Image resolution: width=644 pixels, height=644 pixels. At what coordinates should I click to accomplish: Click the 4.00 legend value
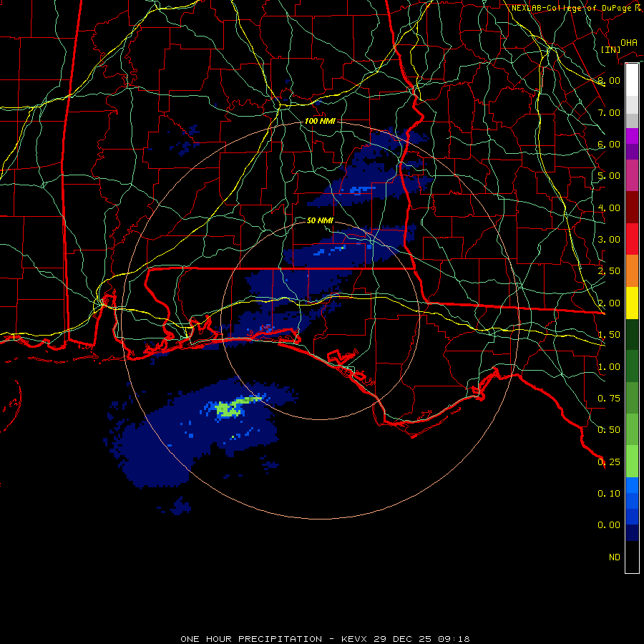609,208
